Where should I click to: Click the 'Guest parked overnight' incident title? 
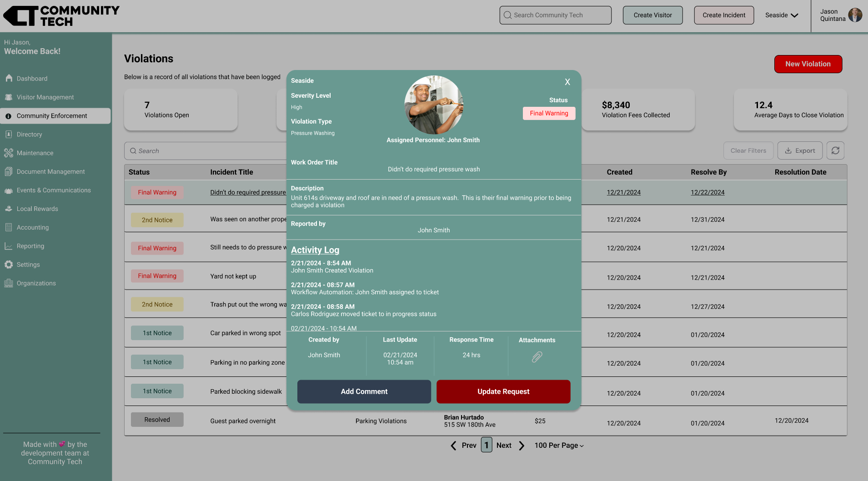(243, 421)
